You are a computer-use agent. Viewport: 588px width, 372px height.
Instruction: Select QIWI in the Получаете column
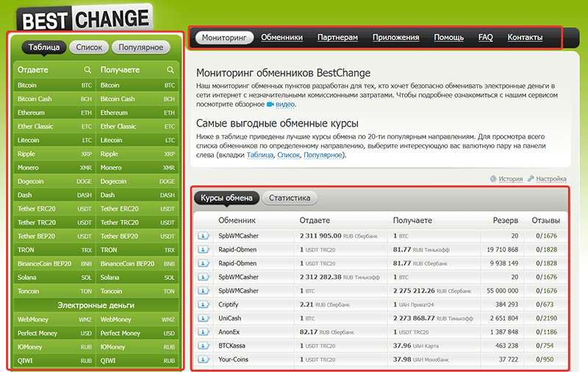click(x=137, y=361)
